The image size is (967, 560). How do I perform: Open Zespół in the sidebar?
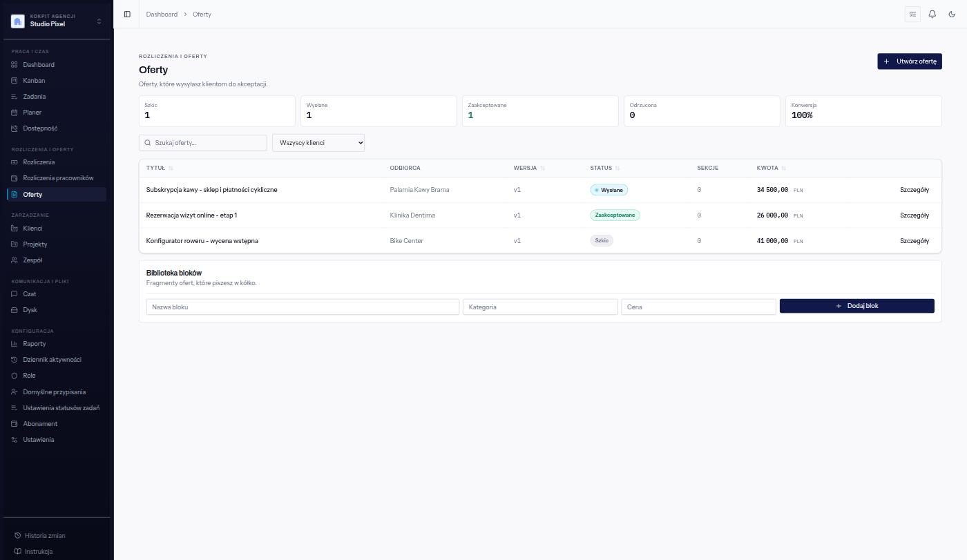tap(57, 260)
